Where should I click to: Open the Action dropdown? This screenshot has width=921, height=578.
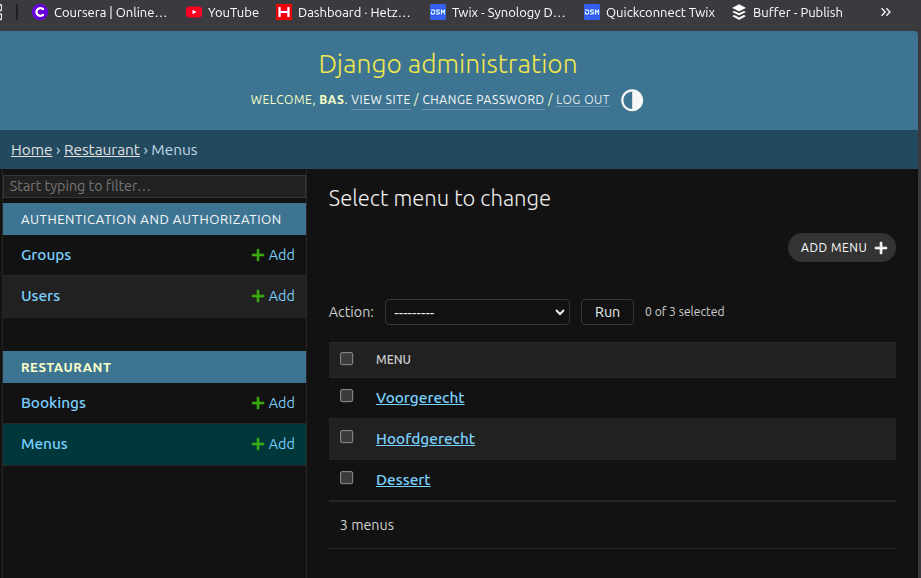point(477,312)
